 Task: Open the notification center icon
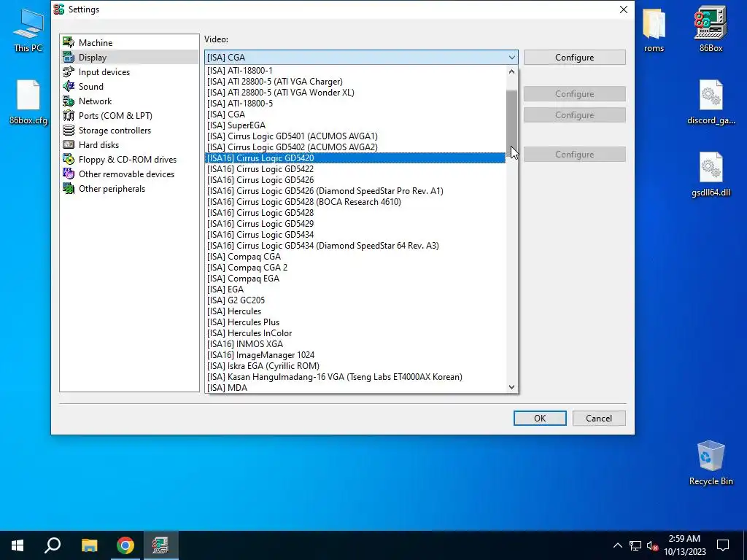723,545
